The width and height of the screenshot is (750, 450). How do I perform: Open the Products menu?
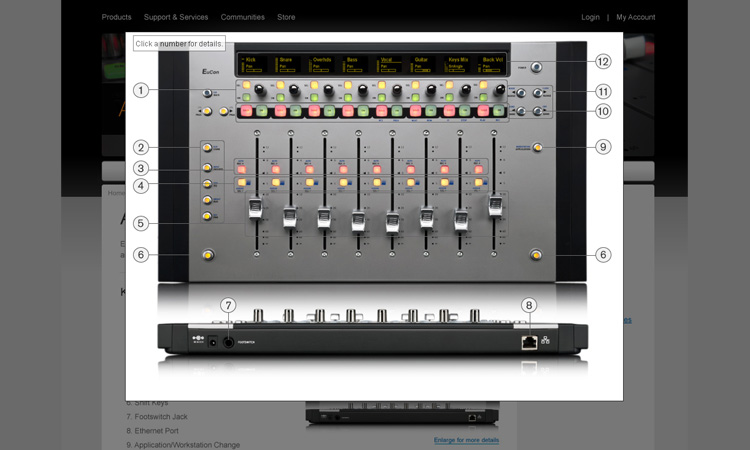point(116,17)
